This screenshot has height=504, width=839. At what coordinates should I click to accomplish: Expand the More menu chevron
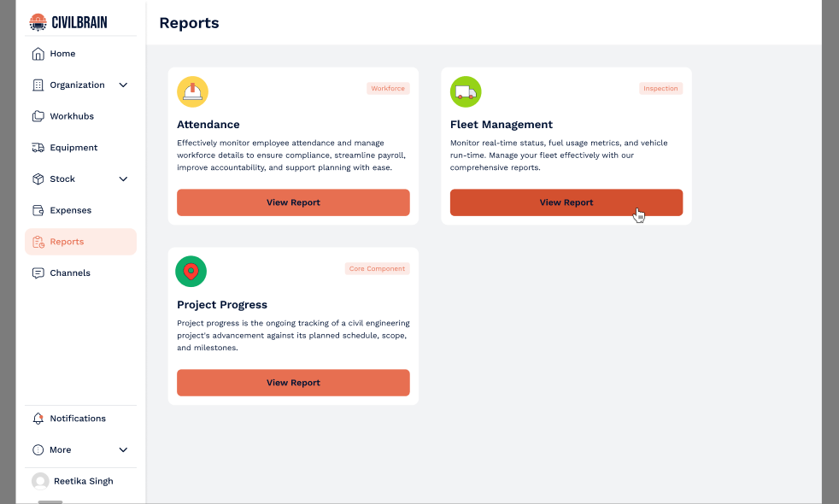click(123, 450)
